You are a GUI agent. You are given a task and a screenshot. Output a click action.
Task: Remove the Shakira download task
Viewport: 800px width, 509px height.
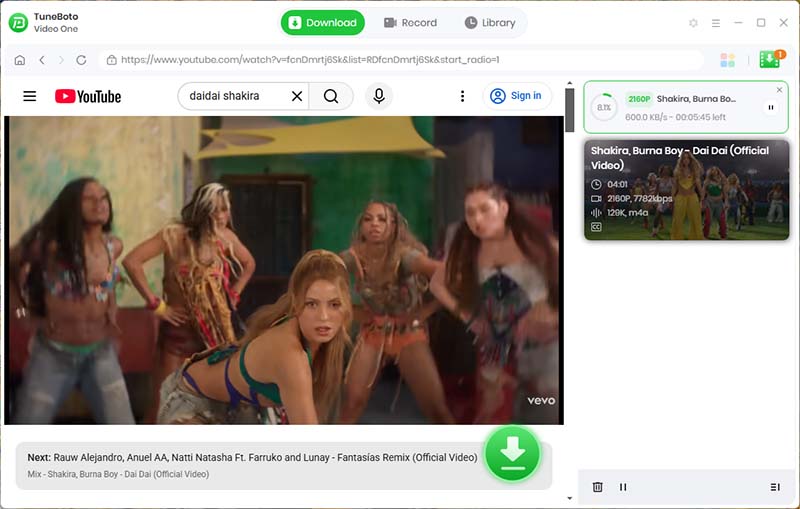[x=779, y=90]
